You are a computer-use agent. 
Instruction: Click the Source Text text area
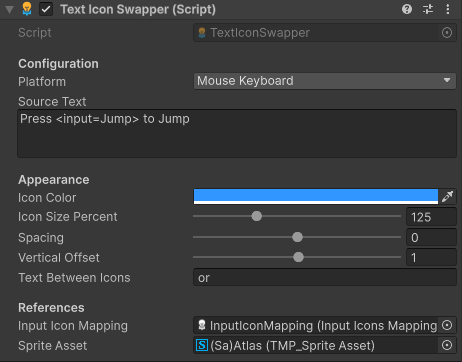pos(237,133)
